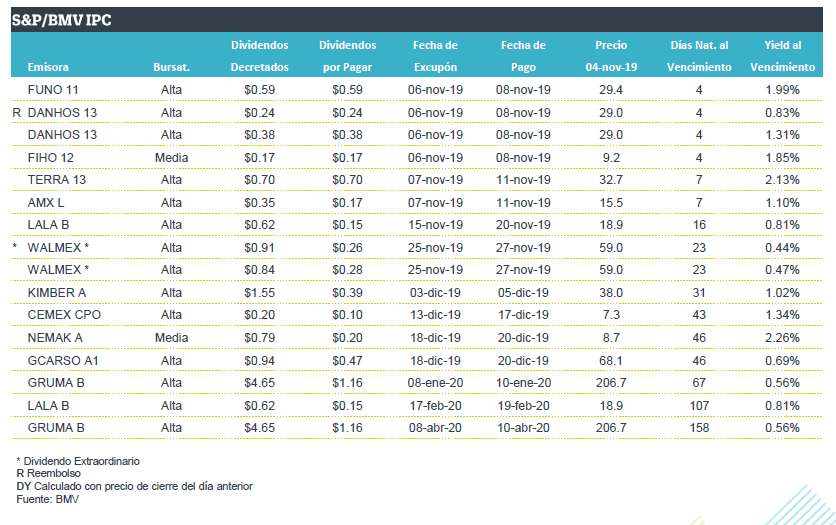Image resolution: width=836 pixels, height=525 pixels.
Task: Select the $0.70 declared dividend for TERRA 13
Action: click(x=259, y=180)
